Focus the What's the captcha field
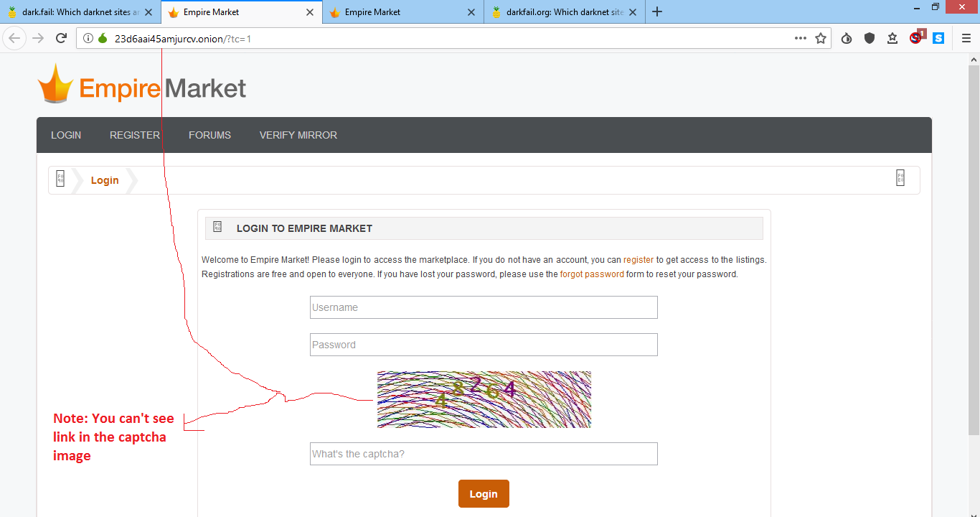 click(484, 454)
